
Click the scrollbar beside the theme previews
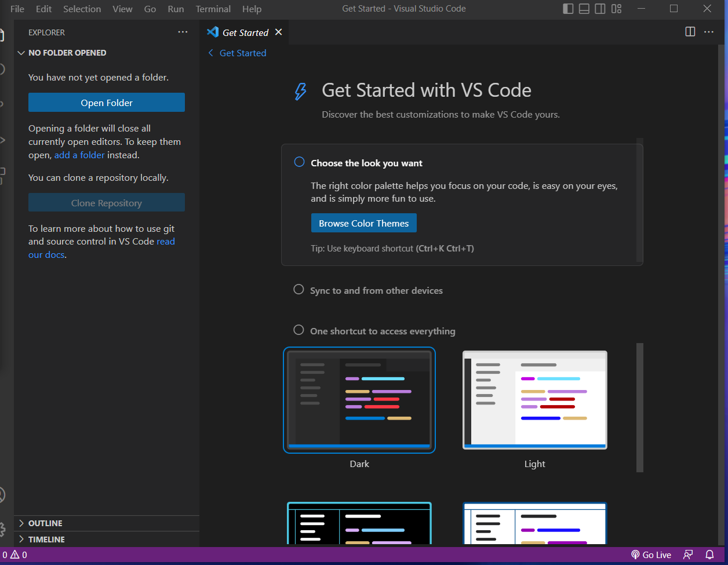640,407
